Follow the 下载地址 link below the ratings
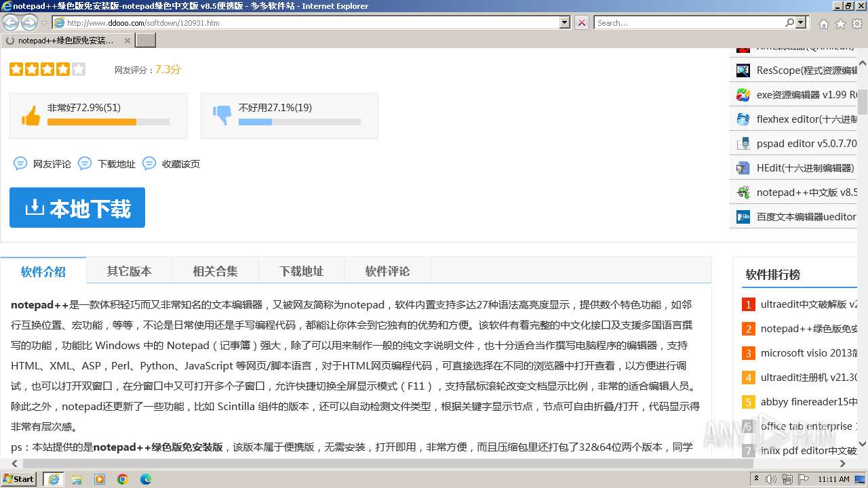 click(117, 164)
